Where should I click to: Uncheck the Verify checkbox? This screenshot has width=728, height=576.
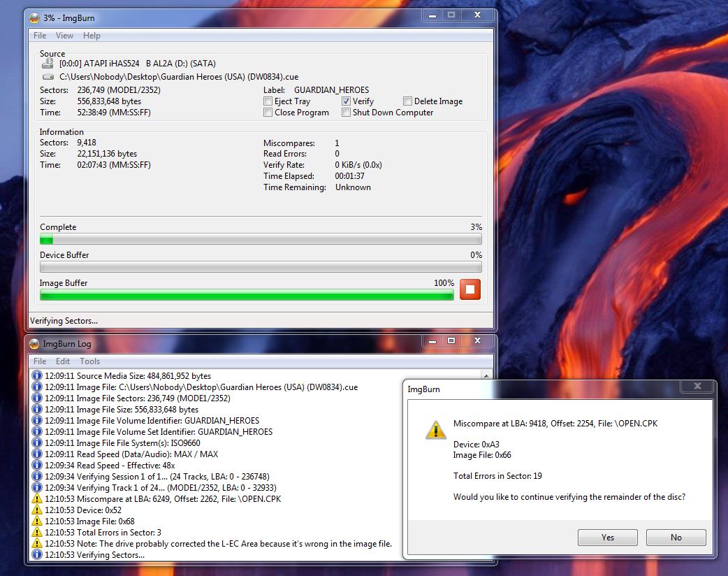click(346, 101)
